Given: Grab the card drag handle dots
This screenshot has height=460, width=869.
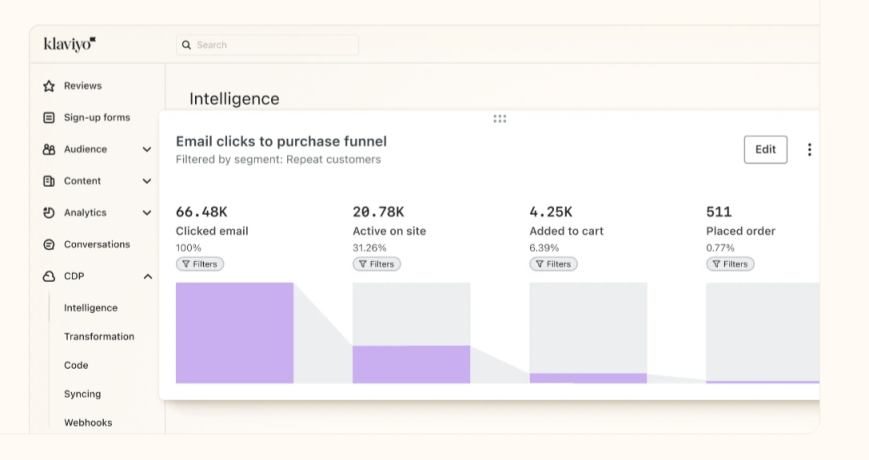Looking at the screenshot, I should (x=500, y=119).
